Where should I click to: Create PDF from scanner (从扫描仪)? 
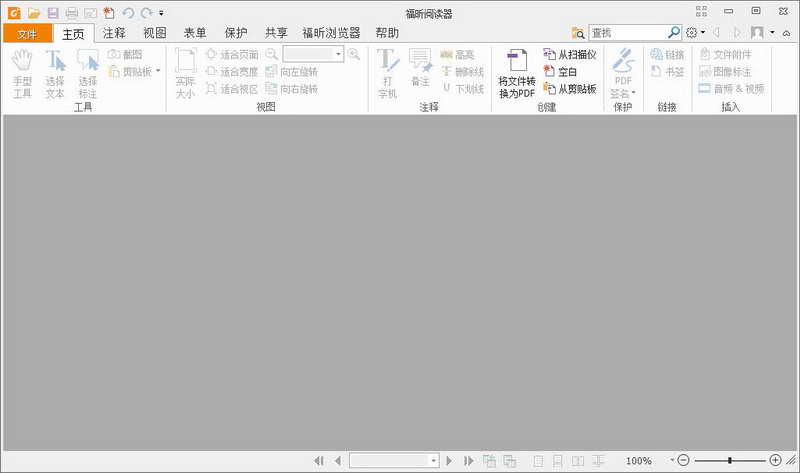coord(570,54)
